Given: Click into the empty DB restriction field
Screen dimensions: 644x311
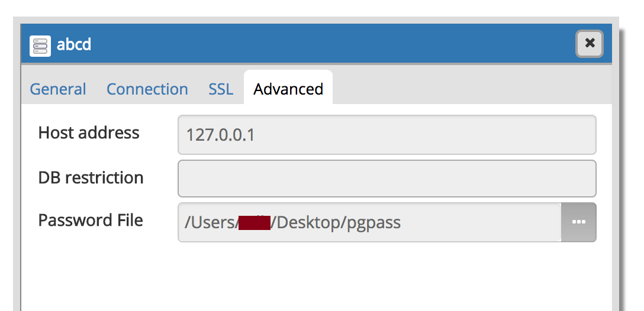Looking at the screenshot, I should 387,178.
